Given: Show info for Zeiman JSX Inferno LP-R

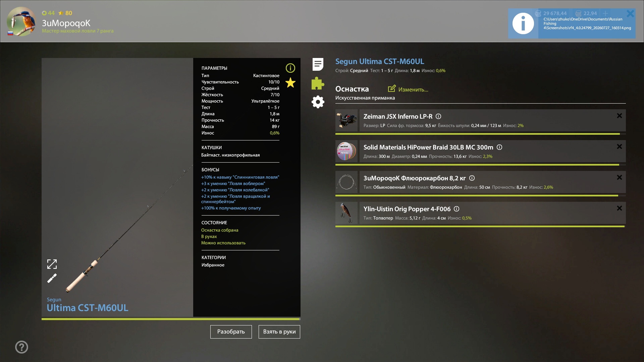Looking at the screenshot, I should [438, 116].
